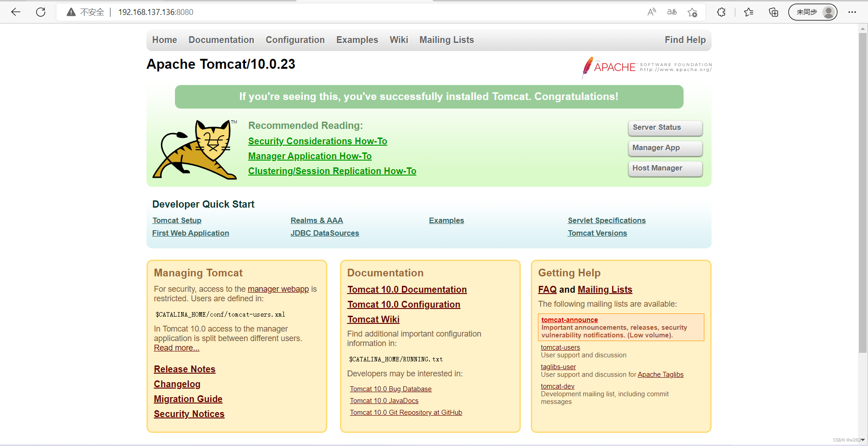
Task: Open Tomcat Versions link
Action: [x=597, y=233]
